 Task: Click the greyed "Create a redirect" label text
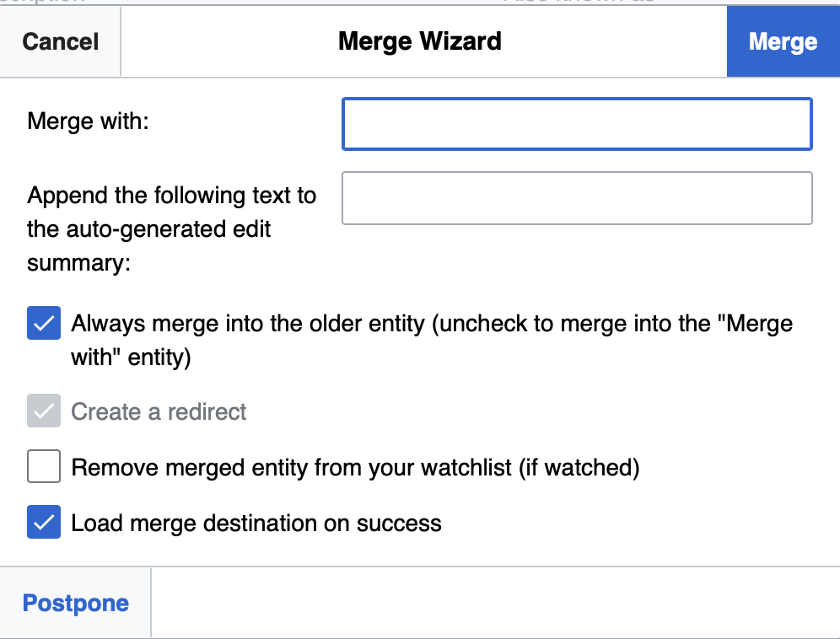point(159,412)
